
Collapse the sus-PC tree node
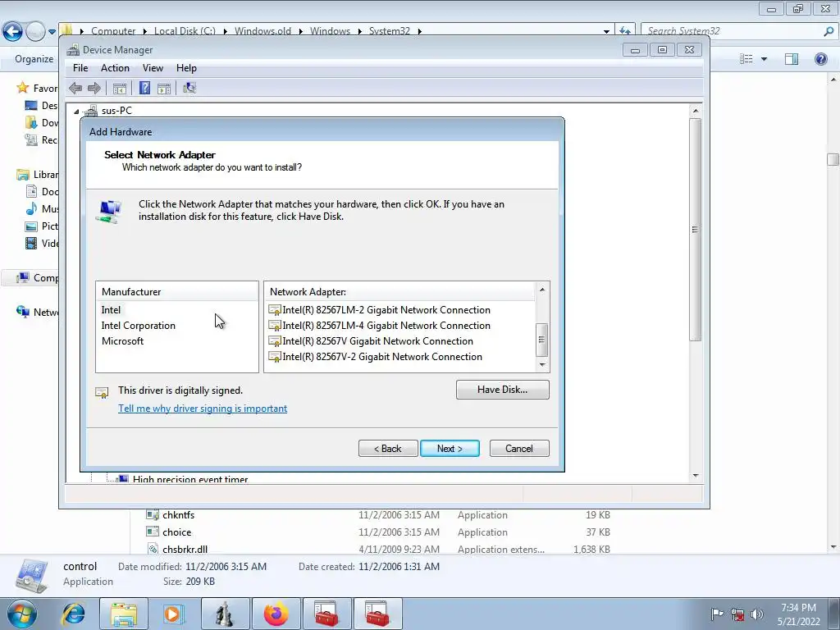(76, 112)
